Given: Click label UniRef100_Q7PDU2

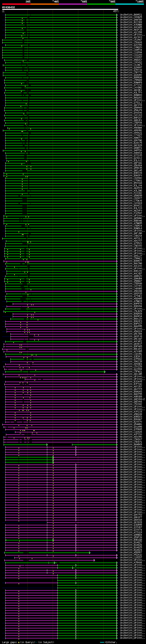Looking at the screenshot, I should (x=131, y=359).
